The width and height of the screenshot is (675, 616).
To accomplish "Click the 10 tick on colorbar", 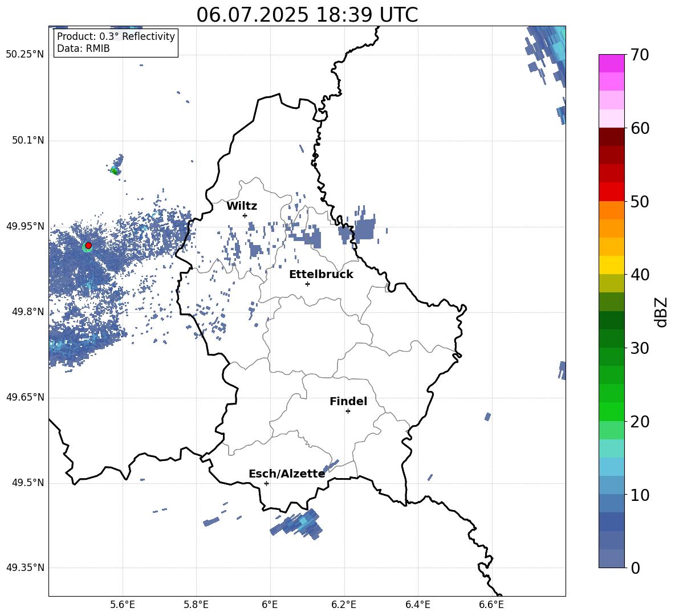I will coord(640,495).
